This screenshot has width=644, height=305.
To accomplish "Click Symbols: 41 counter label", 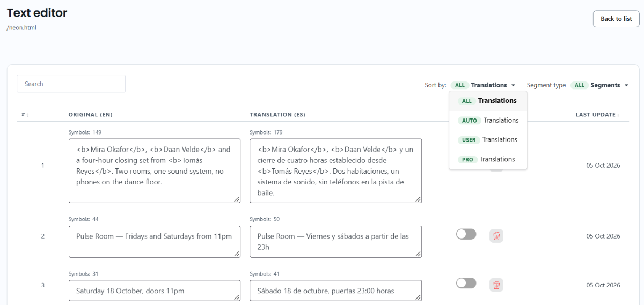I will coord(265,274).
